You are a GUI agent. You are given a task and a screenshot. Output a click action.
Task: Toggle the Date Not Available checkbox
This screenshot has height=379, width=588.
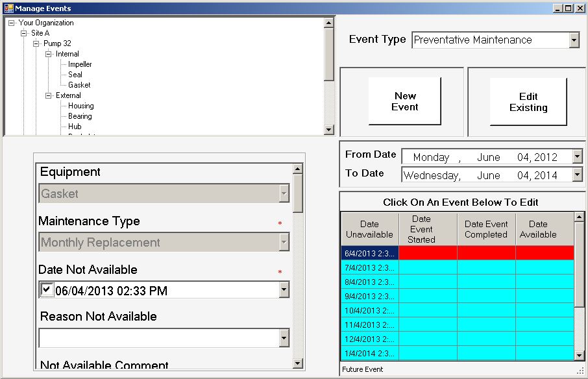coord(46,289)
